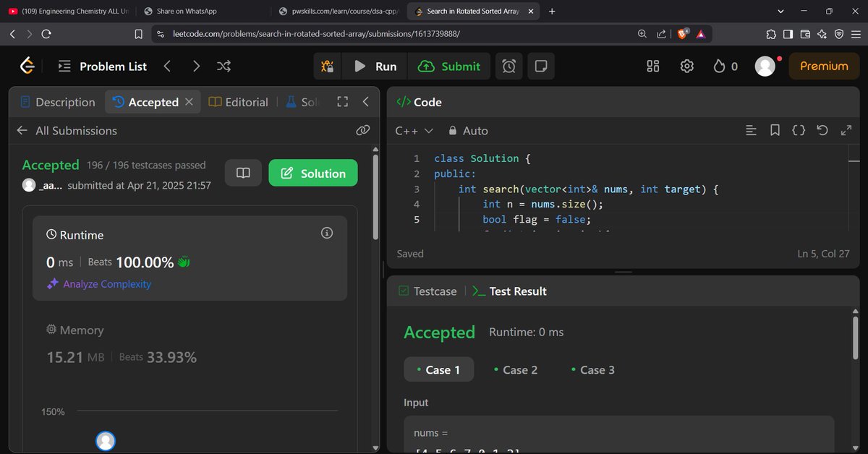Open the runtime info icon
This screenshot has height=454, width=868.
pos(327,233)
